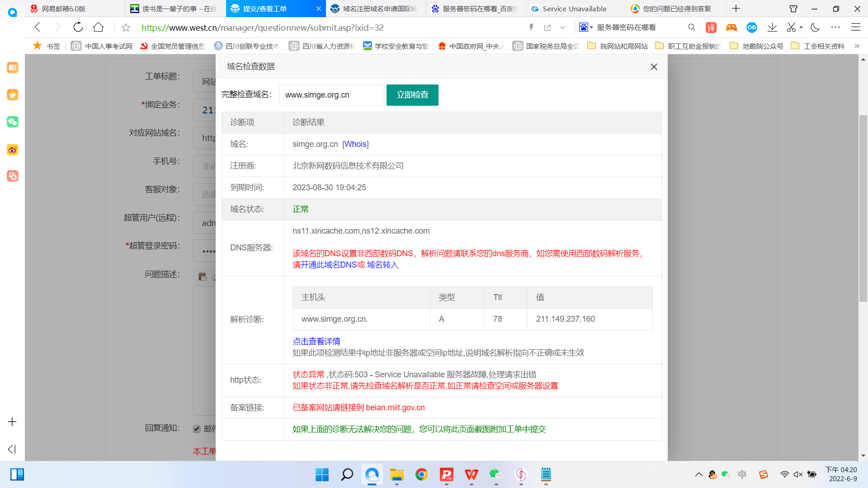Image resolution: width=868 pixels, height=488 pixels.
Task: Open downloads icon in toolbar
Action: [x=772, y=28]
